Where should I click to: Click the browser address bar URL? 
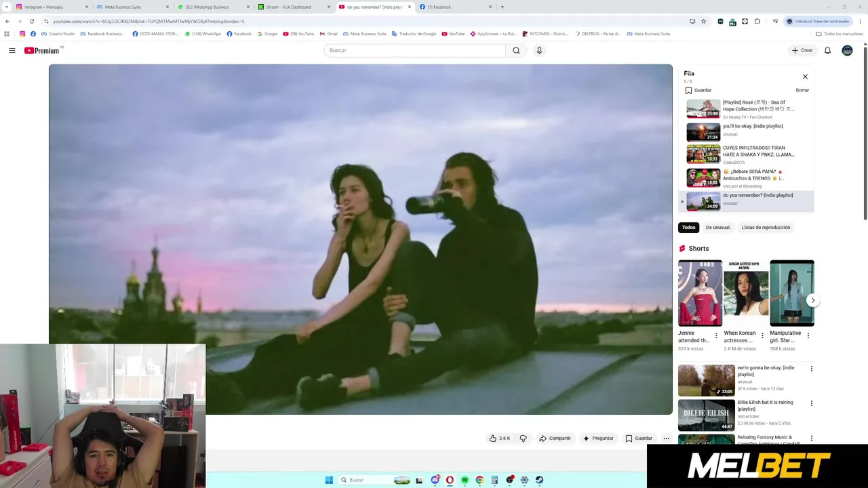tap(148, 21)
